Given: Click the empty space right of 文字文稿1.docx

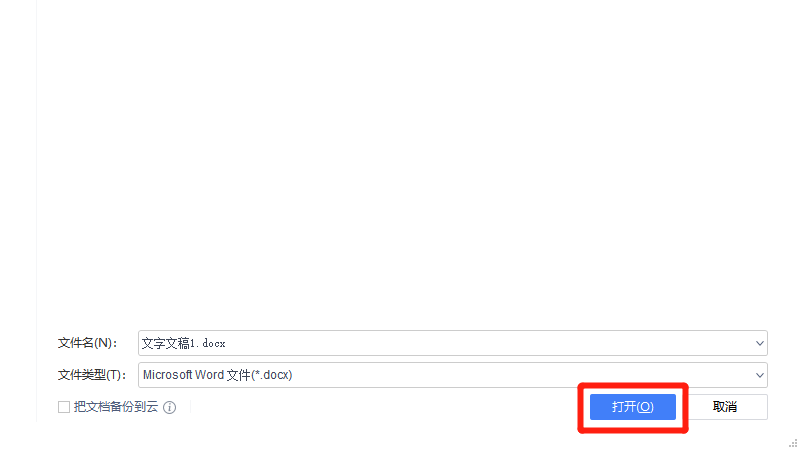Looking at the screenshot, I should [485, 343].
